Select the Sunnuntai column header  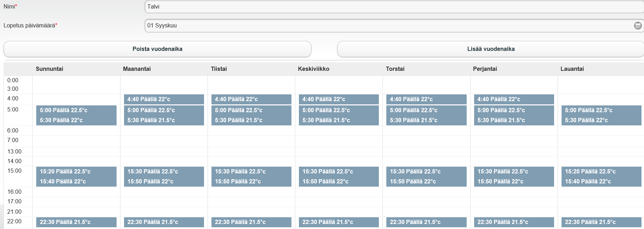pos(49,69)
